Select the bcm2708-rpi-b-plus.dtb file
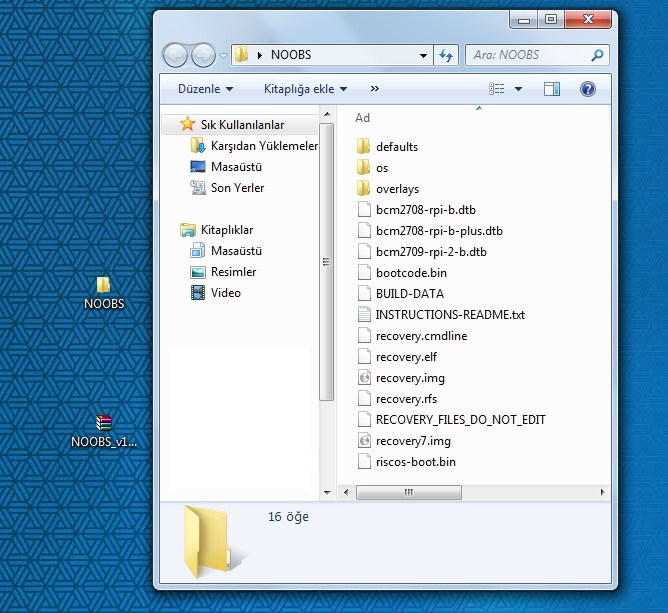This screenshot has height=613, width=668. click(430, 231)
